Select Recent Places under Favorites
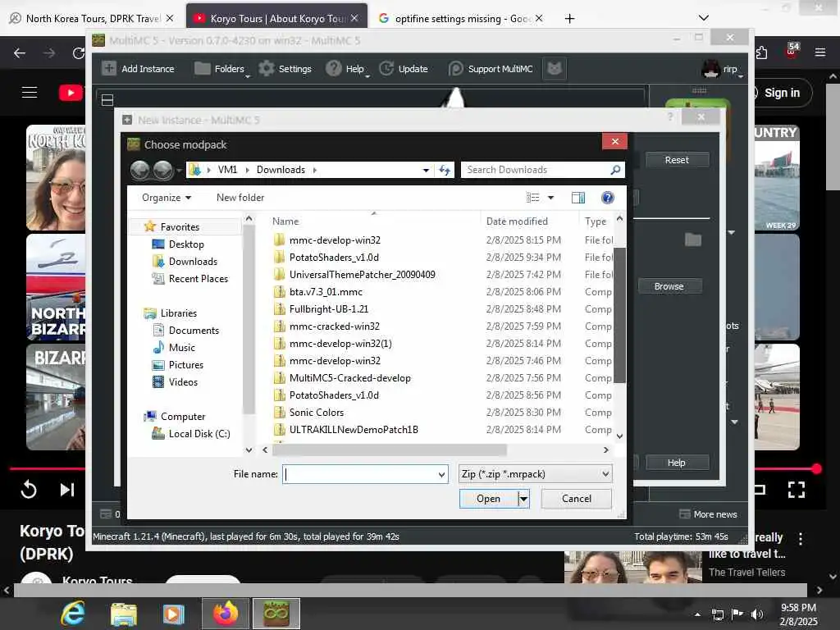Viewport: 840px width, 630px height. pyautogui.click(x=199, y=279)
